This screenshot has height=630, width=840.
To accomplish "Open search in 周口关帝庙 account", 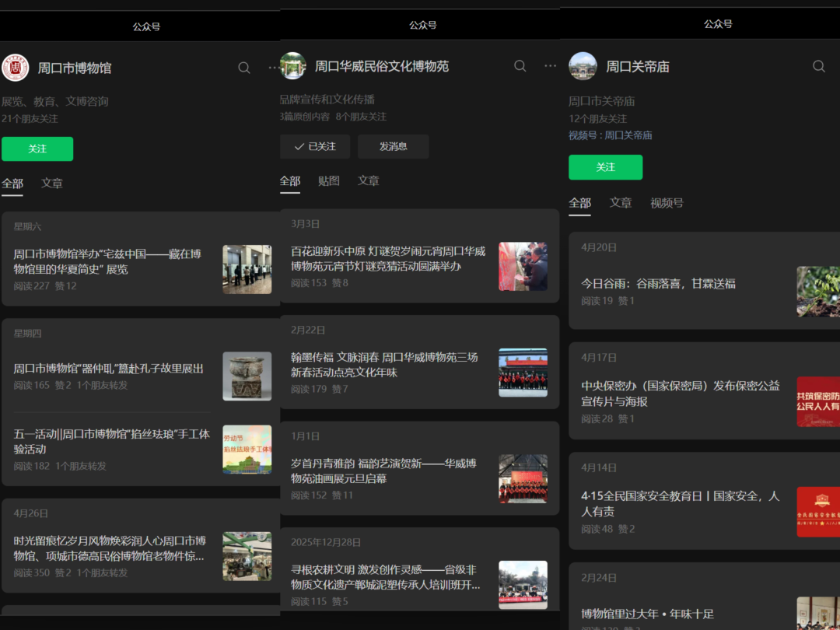I will (818, 66).
